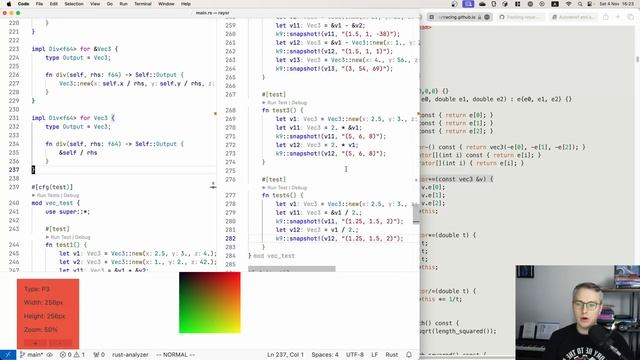640x360 pixels.
Task: Place cursor on line 237 in left editor
Action: click(124, 170)
